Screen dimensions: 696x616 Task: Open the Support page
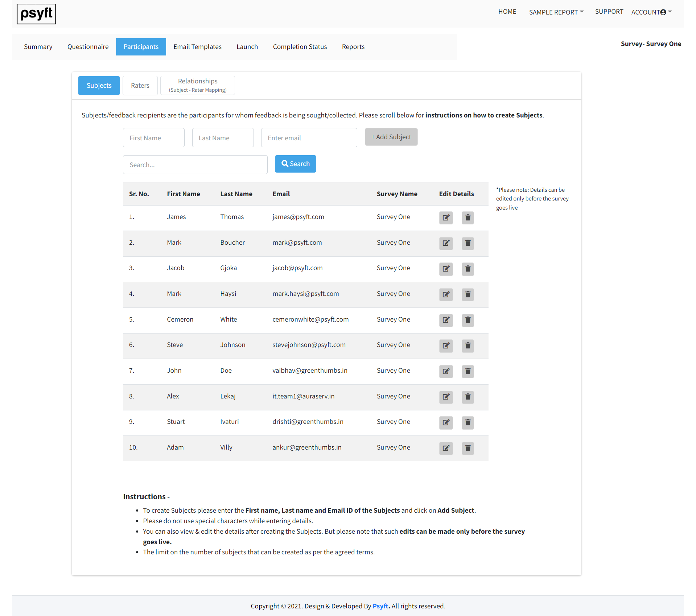(x=609, y=12)
